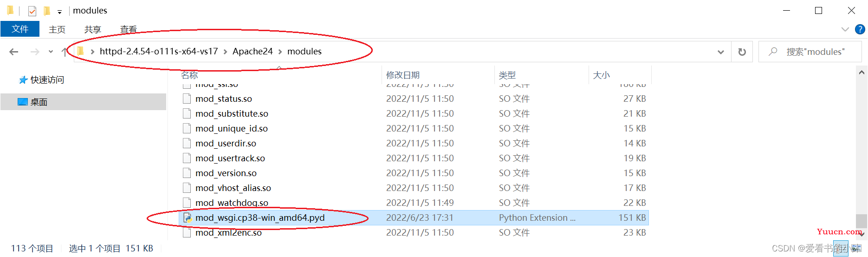Select 快速访问 in the navigation pane
The width and height of the screenshot is (868, 257).
(x=47, y=80)
